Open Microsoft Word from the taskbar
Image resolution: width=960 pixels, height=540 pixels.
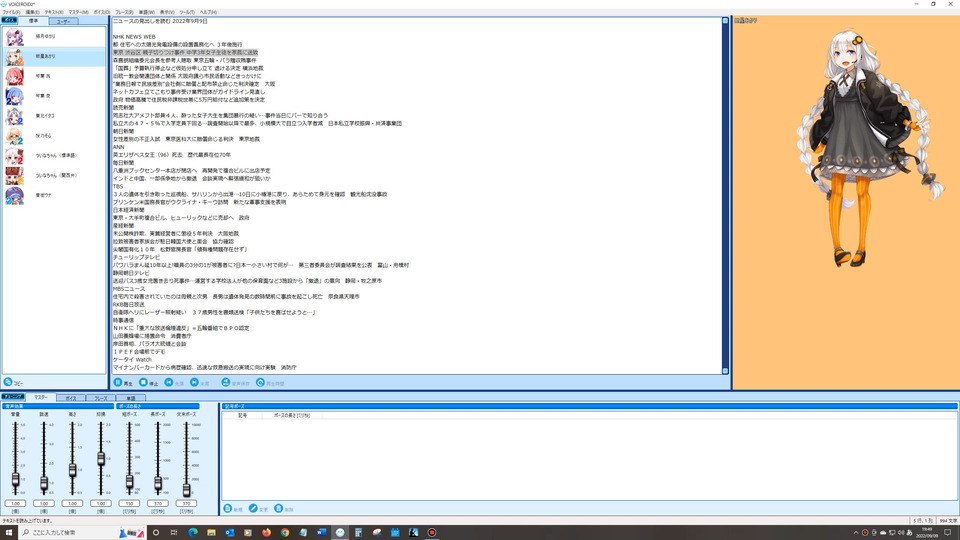coord(321,533)
